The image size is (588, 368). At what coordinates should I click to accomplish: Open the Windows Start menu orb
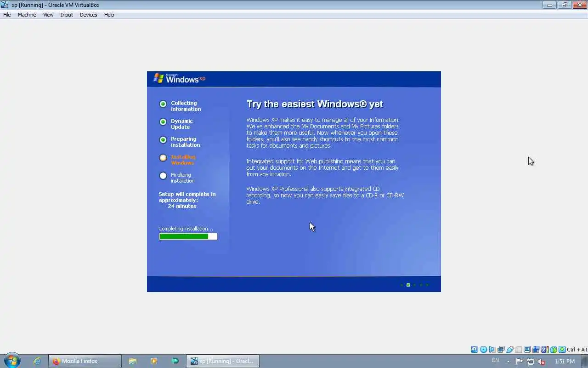click(12, 361)
